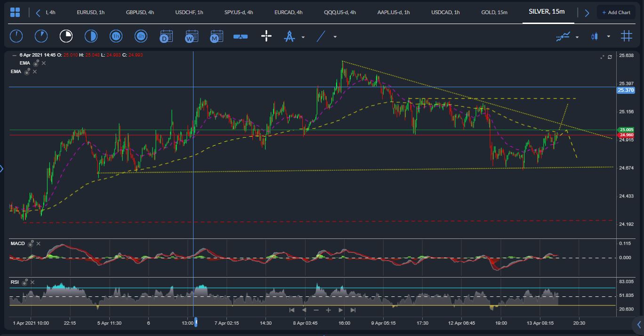Click the partially visible 4h tab

[x=50, y=12]
